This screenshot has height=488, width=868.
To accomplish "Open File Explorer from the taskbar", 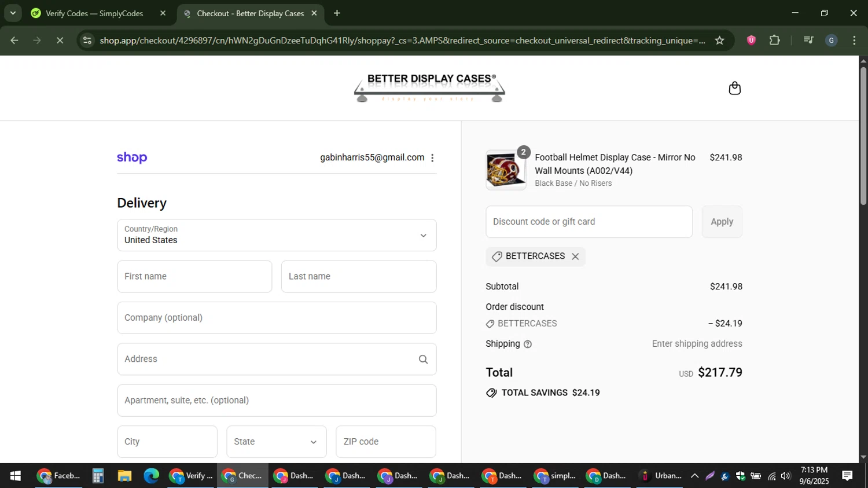I will coord(124,476).
